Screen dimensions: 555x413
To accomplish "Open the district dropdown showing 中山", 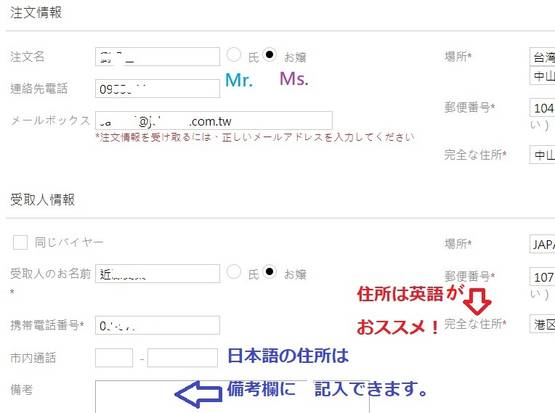I will tap(542, 76).
